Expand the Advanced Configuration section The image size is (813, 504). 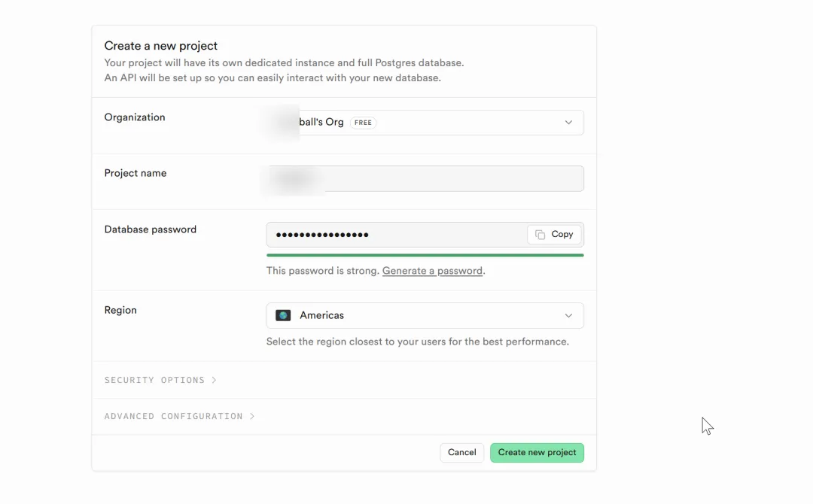(x=173, y=416)
